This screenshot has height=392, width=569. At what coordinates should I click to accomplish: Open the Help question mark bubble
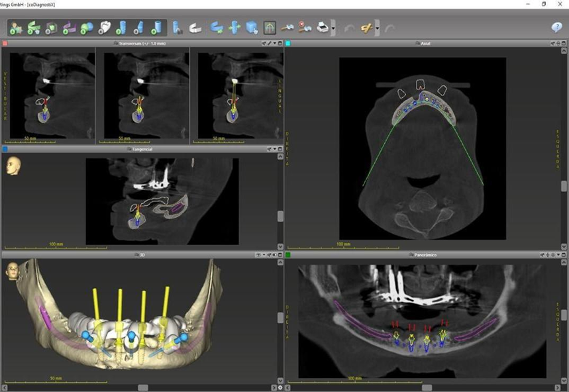[556, 28]
